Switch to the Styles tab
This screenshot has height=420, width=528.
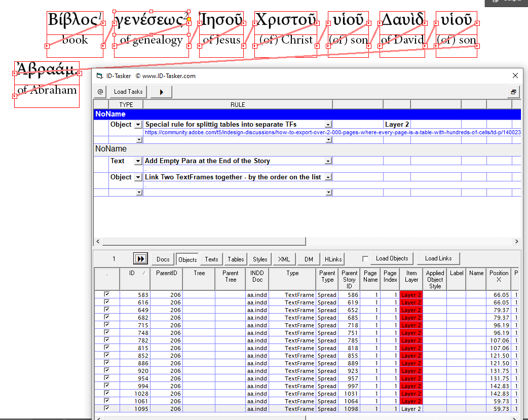[259, 258]
